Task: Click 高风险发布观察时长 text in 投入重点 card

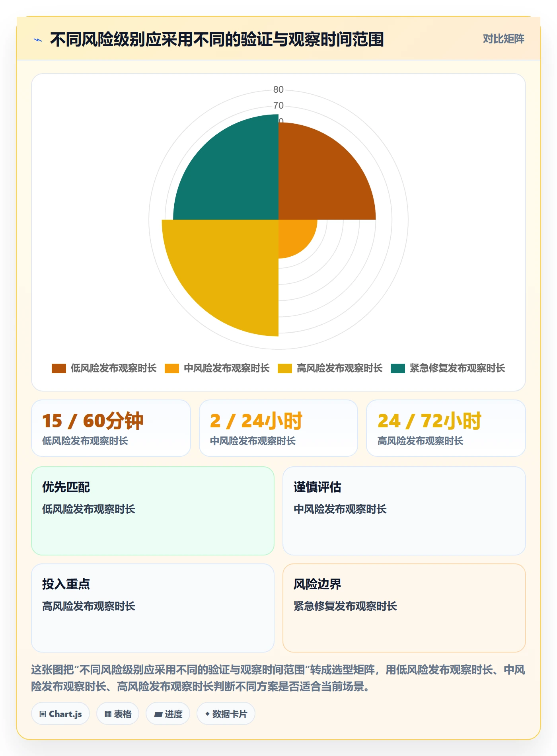Action: click(89, 606)
